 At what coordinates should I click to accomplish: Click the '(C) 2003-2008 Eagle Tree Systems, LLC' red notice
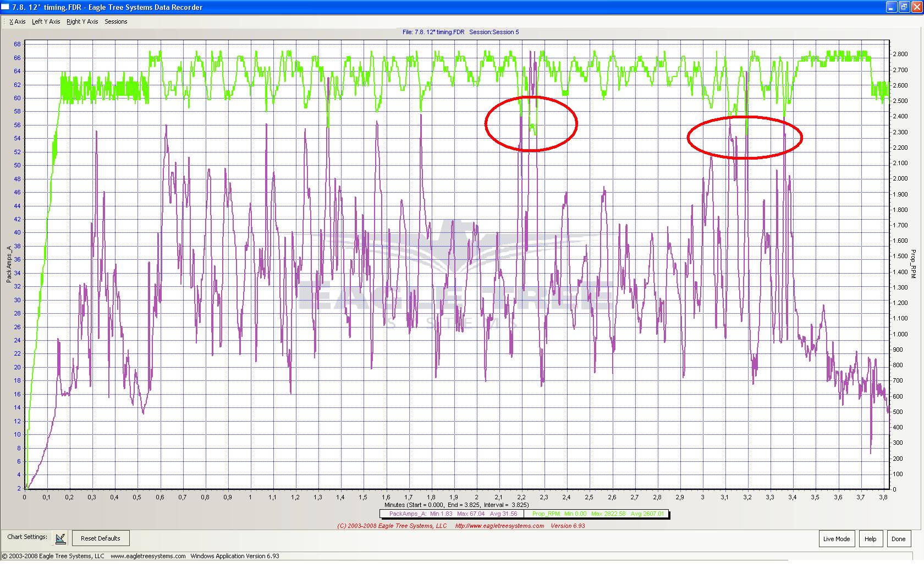pyautogui.click(x=392, y=526)
